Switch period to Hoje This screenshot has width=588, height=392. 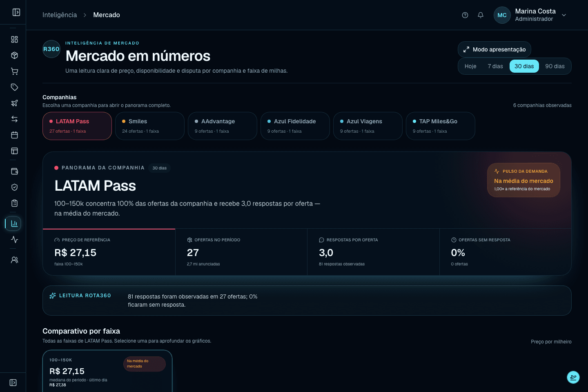pos(470,66)
